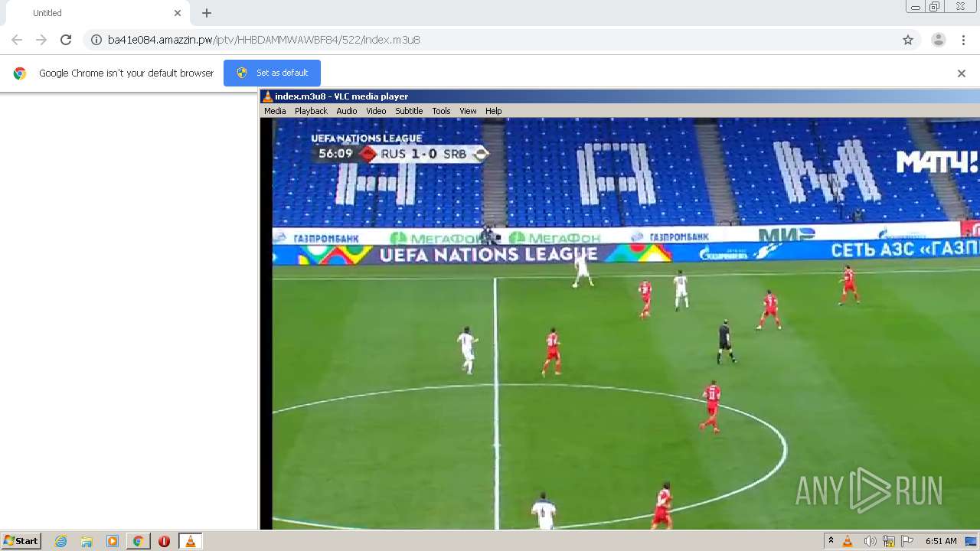Image resolution: width=980 pixels, height=551 pixels.
Task: Open the VLC Tools menu
Action: 441,111
